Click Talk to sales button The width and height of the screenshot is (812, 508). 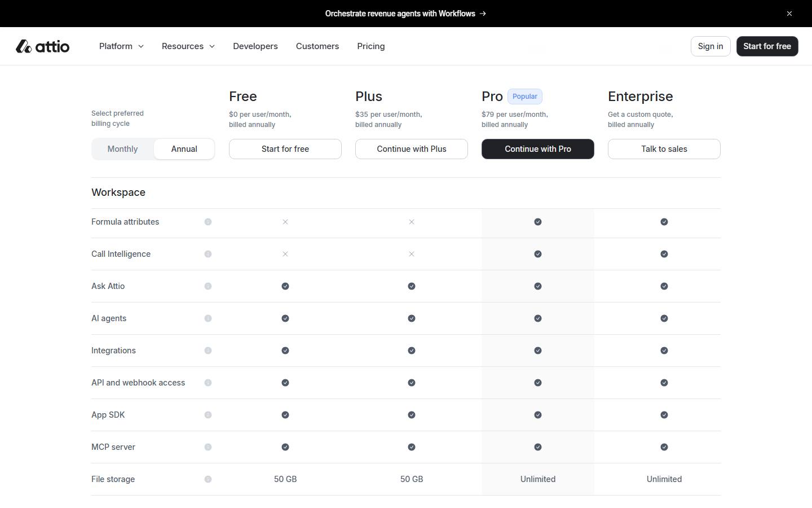coord(664,149)
